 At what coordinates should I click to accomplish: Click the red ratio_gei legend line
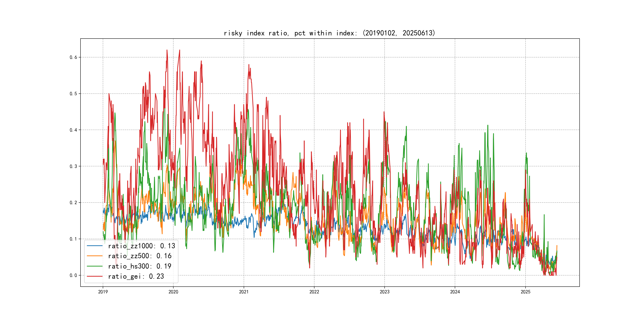pos(94,276)
